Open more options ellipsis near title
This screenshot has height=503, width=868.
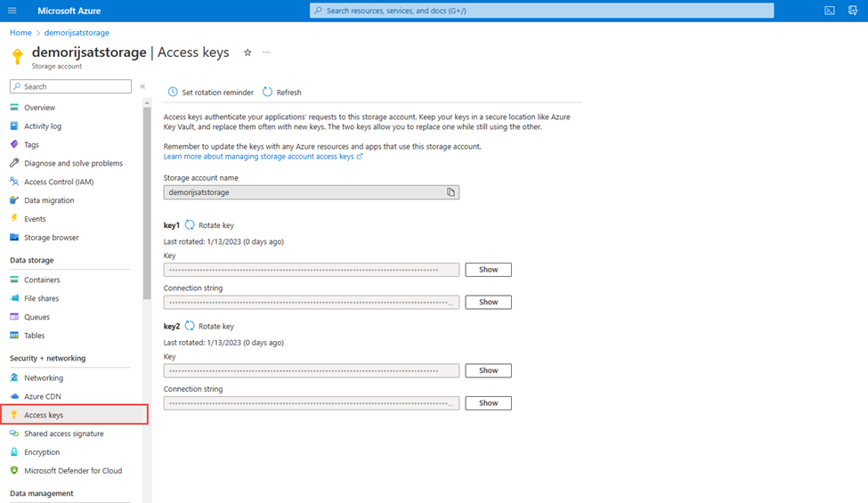266,53
